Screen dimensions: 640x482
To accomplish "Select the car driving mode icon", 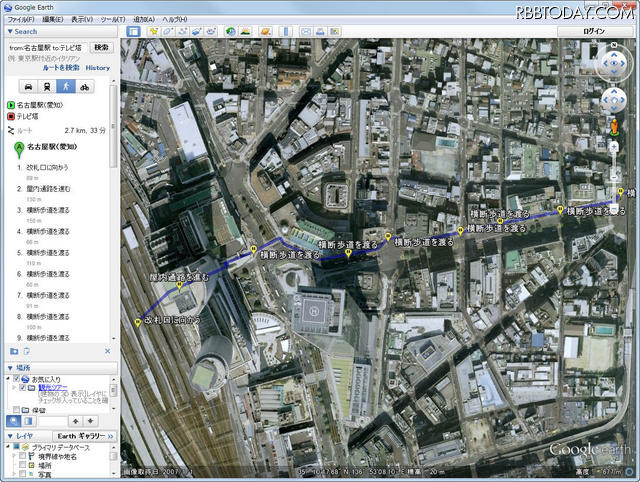I will coord(28,86).
